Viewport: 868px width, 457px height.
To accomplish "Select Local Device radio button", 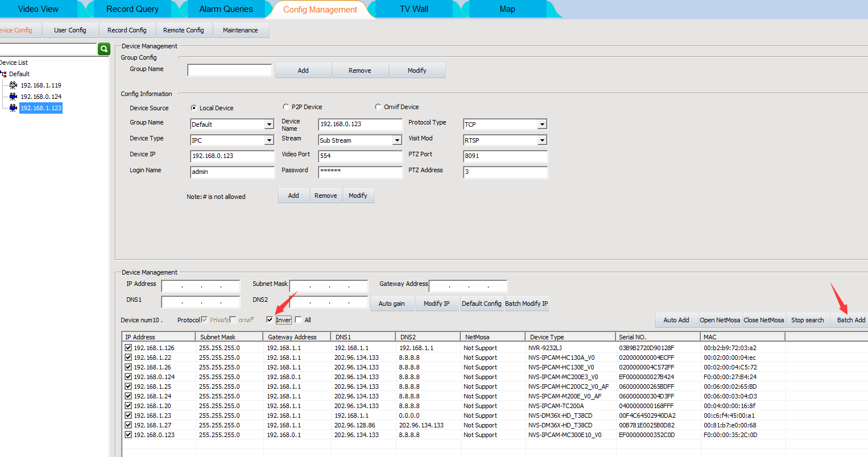I will (x=194, y=107).
